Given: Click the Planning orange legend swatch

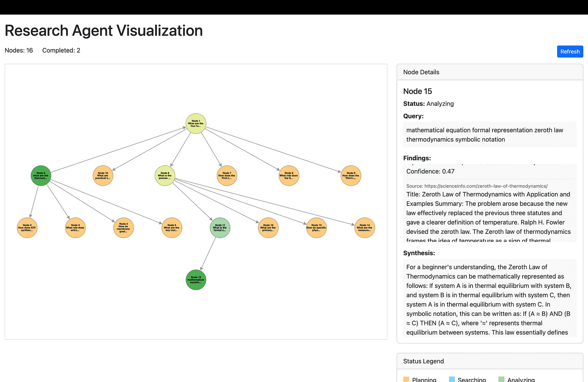Looking at the screenshot, I should click(x=406, y=379).
